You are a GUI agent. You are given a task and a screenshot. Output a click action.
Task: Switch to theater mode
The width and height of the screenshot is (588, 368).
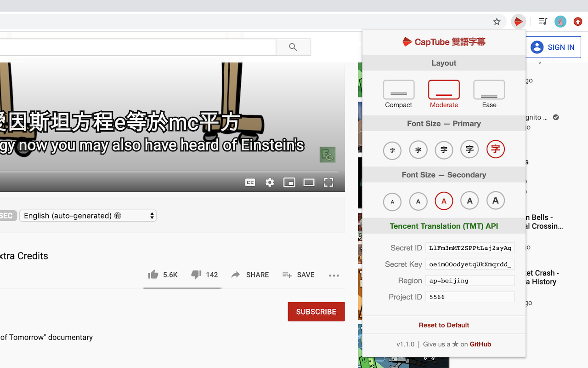(x=309, y=183)
